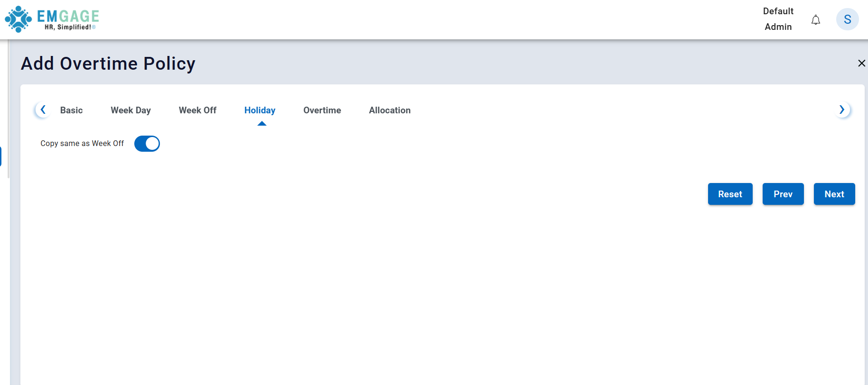The image size is (868, 385).
Task: Click the Add Overtime Policy heading
Action: 108,64
